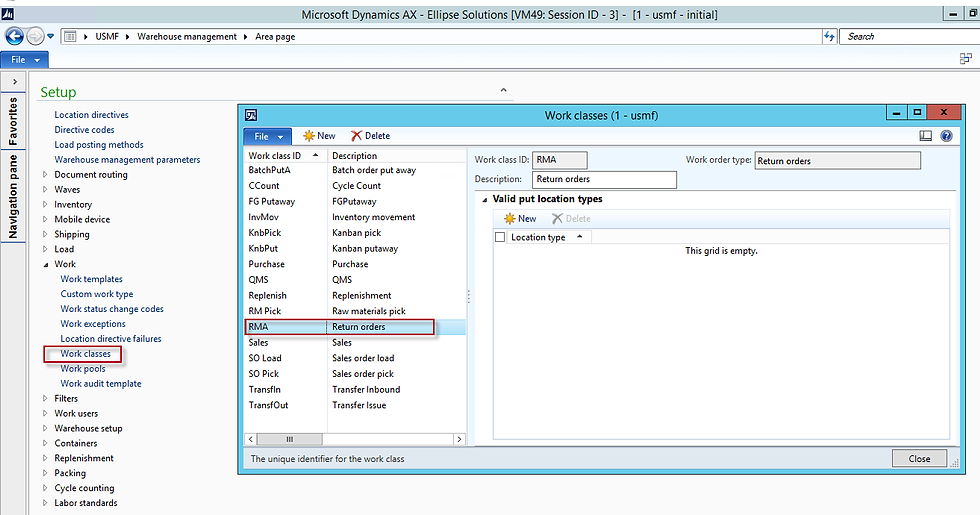Click horizontal scrollbar right arrow
The height and width of the screenshot is (515, 980).
tap(459, 439)
